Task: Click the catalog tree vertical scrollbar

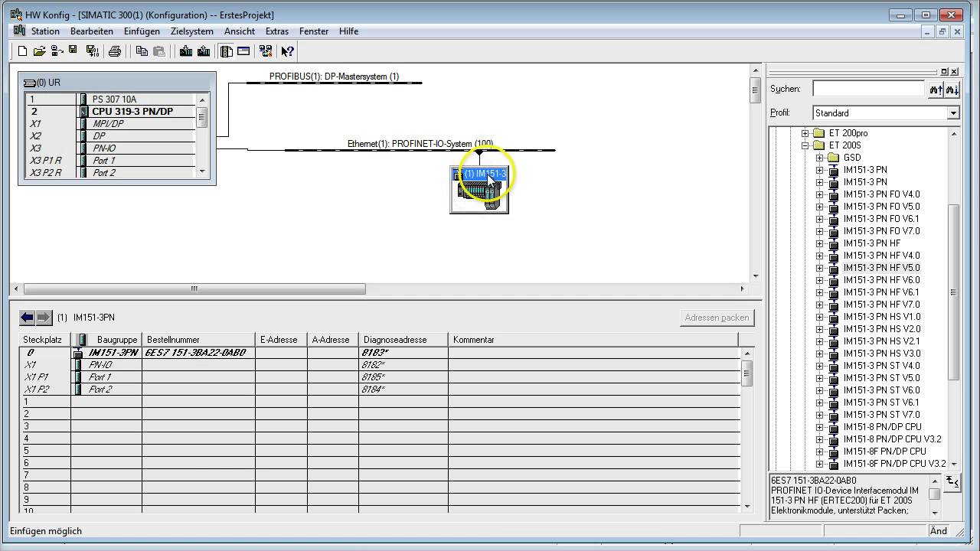Action: pos(953,292)
